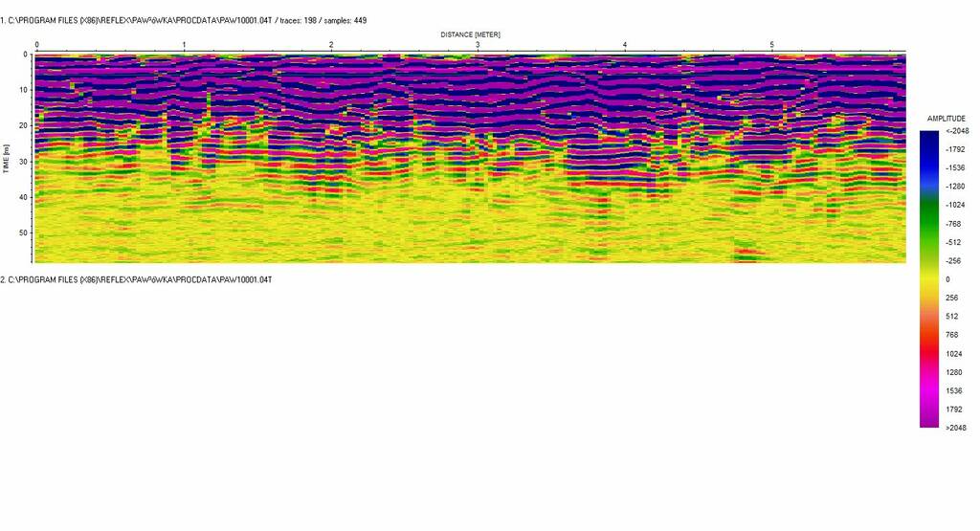Click the DISTANCE [METER] axis title
The width and height of the screenshot is (980, 531).
(x=470, y=34)
